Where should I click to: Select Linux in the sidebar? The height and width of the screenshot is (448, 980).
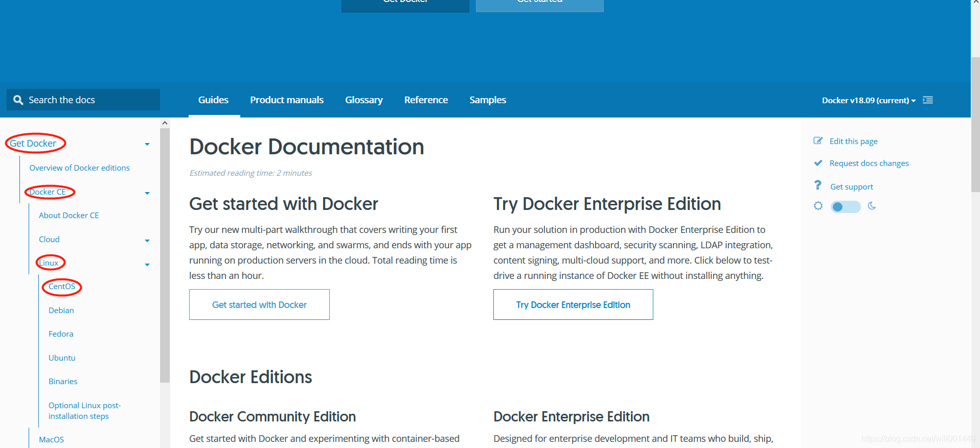click(49, 263)
